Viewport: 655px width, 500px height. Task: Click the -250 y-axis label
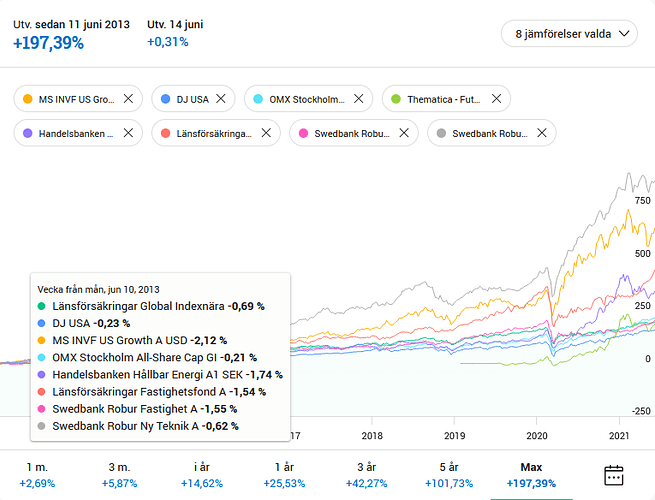[641, 411]
